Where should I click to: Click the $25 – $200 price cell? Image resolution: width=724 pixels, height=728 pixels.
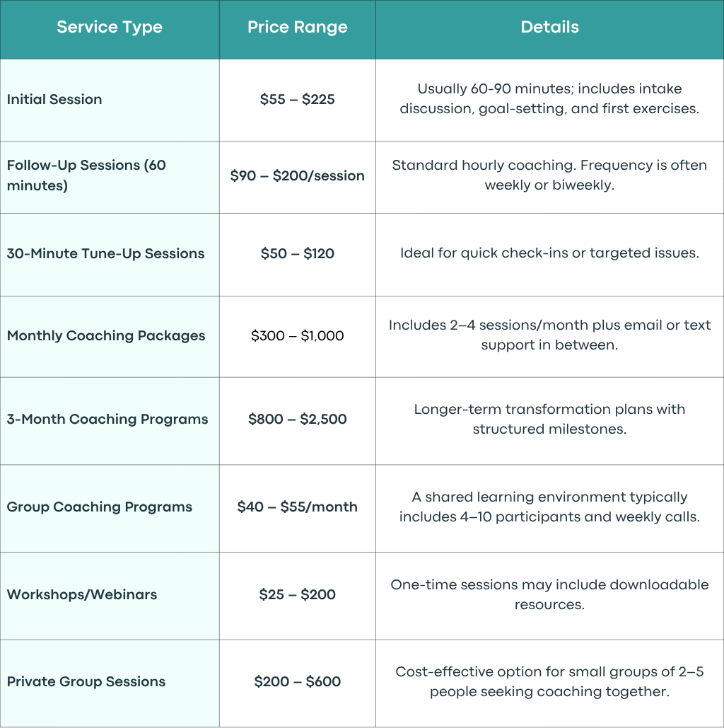point(298,595)
